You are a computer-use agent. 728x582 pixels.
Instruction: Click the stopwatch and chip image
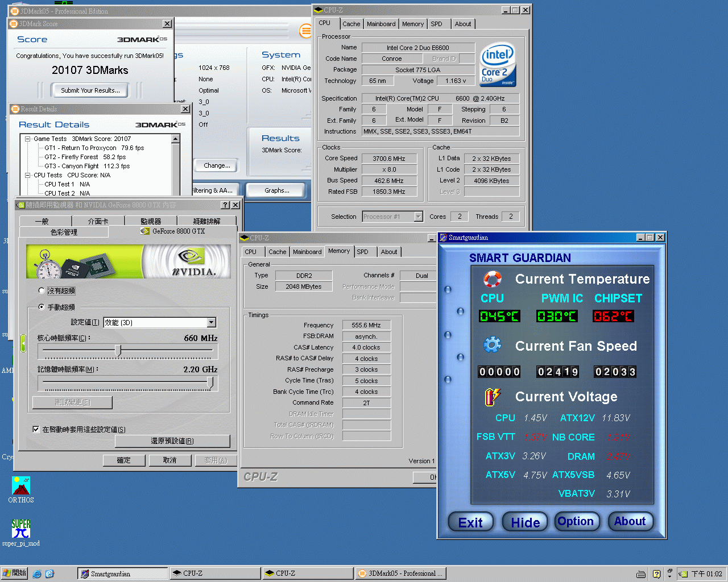coord(74,263)
